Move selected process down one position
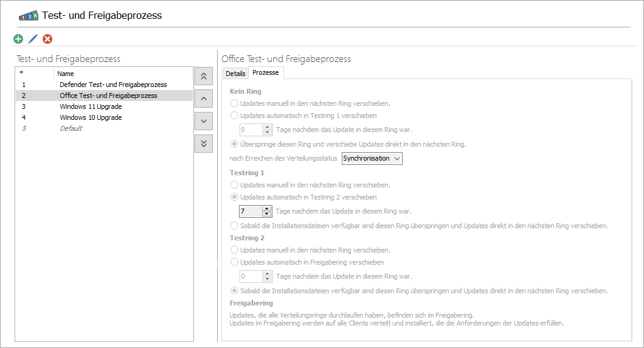The height and width of the screenshot is (348, 644). point(204,121)
